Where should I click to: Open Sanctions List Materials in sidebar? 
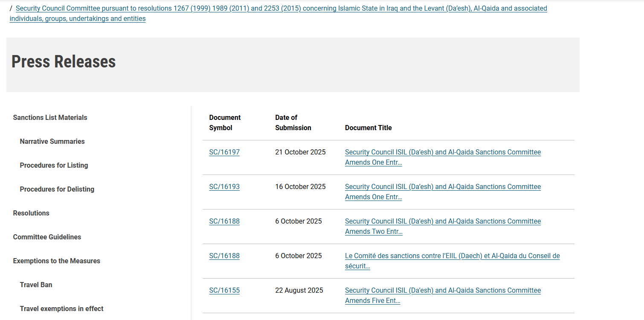click(50, 118)
